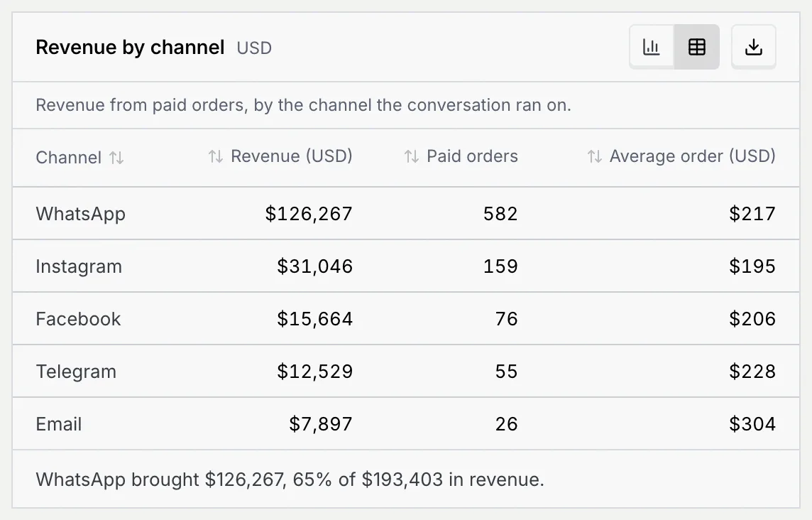Select the Instagram channel row label
This screenshot has width=812, height=520.
[x=79, y=266]
